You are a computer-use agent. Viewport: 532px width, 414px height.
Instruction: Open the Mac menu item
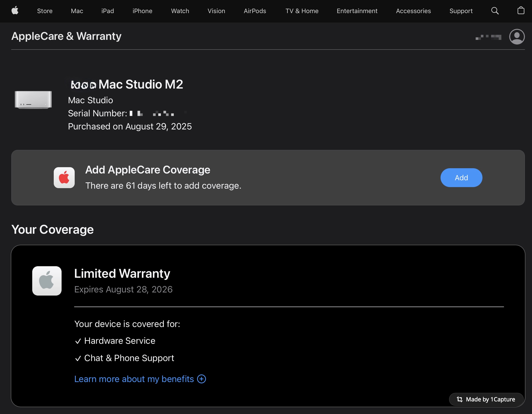[77, 11]
